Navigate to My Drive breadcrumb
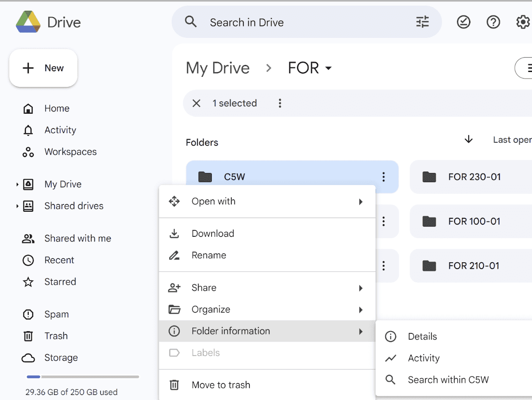 pos(217,68)
